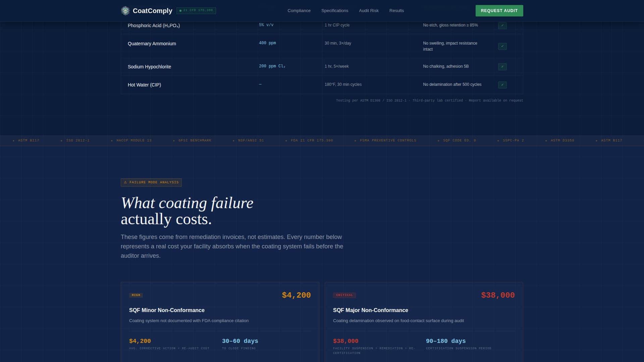Screen dimensions: 644x362
Task: Click the warning triangle in FAILURE MODE ANALYSIS badge
Action: (x=126, y=182)
